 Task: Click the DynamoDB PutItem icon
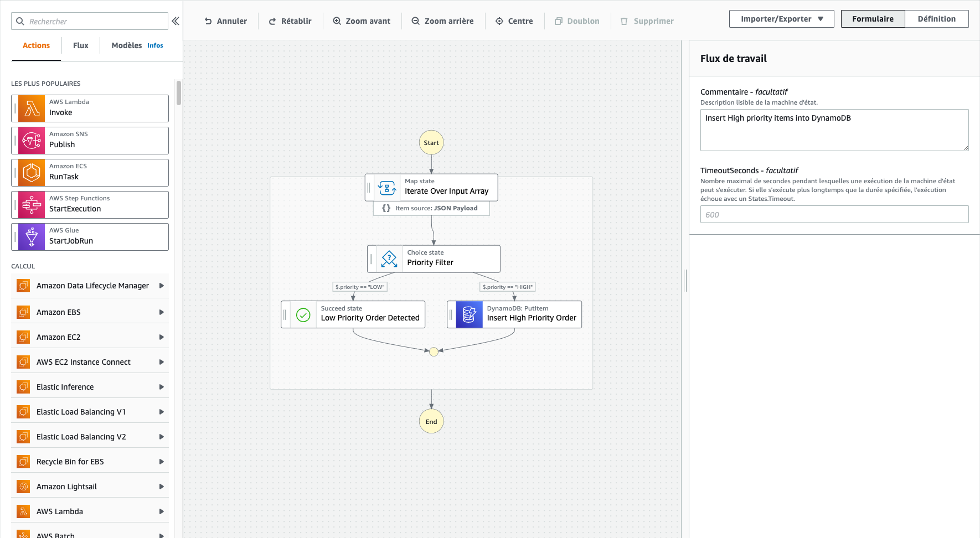pos(469,314)
